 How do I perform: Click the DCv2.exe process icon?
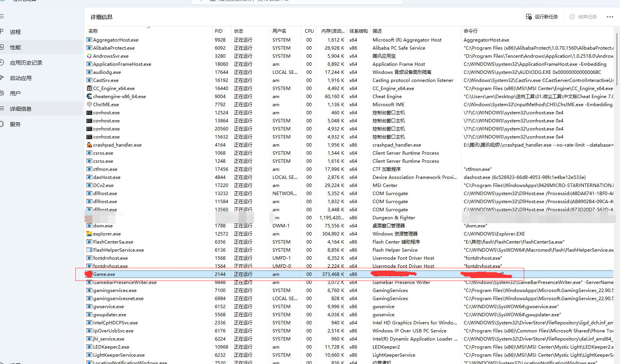89,185
